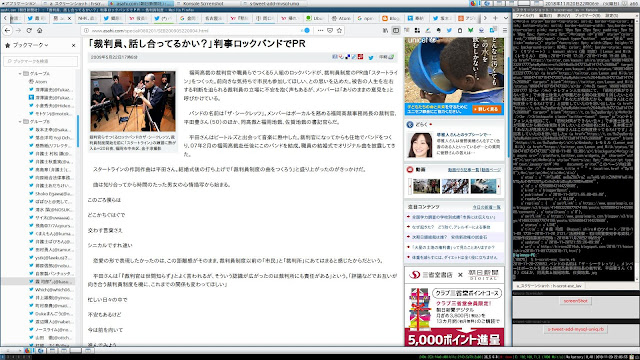Open page actions three-dot menu

[x=320, y=30]
